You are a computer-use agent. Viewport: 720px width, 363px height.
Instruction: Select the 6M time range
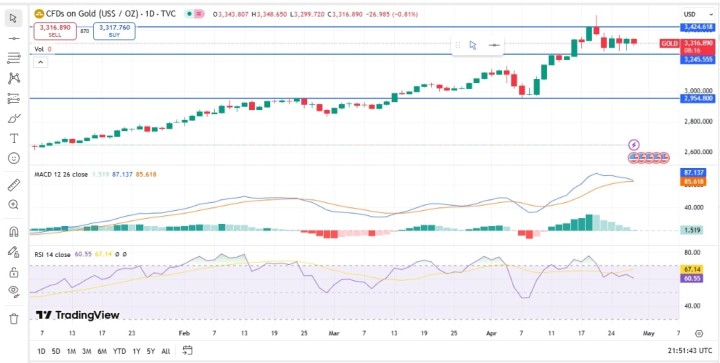[102, 351]
